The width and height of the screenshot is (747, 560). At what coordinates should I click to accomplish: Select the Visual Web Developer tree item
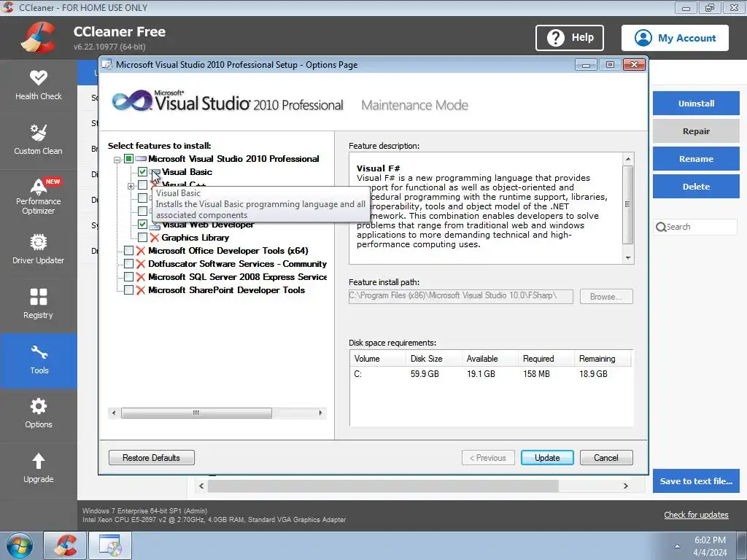[208, 225]
